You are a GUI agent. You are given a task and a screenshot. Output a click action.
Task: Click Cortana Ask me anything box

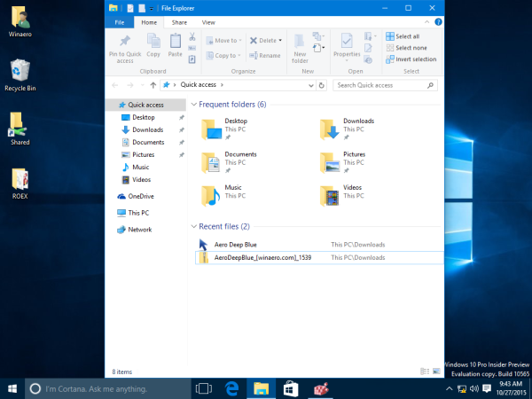click(x=108, y=389)
